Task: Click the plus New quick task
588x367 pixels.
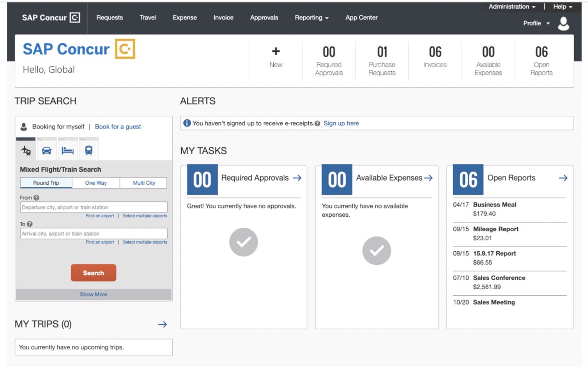Action: click(276, 57)
